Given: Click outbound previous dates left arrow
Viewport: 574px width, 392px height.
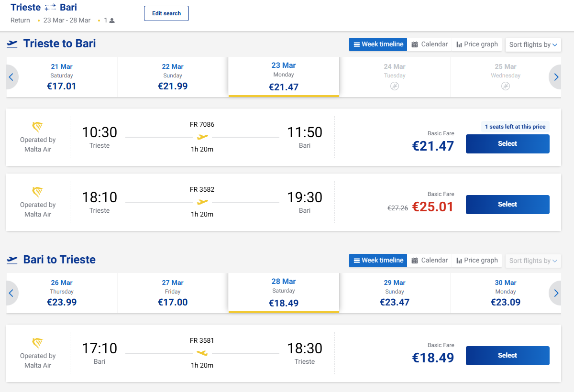Looking at the screenshot, I should point(11,77).
